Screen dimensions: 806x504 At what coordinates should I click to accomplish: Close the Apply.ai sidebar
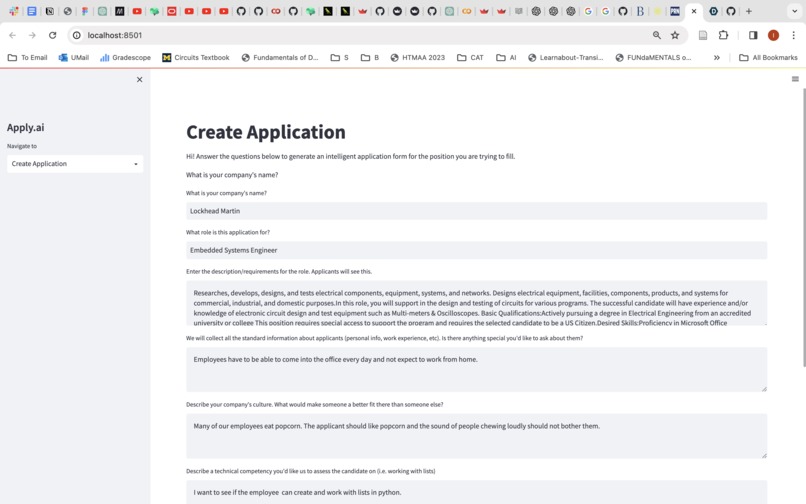pyautogui.click(x=139, y=80)
